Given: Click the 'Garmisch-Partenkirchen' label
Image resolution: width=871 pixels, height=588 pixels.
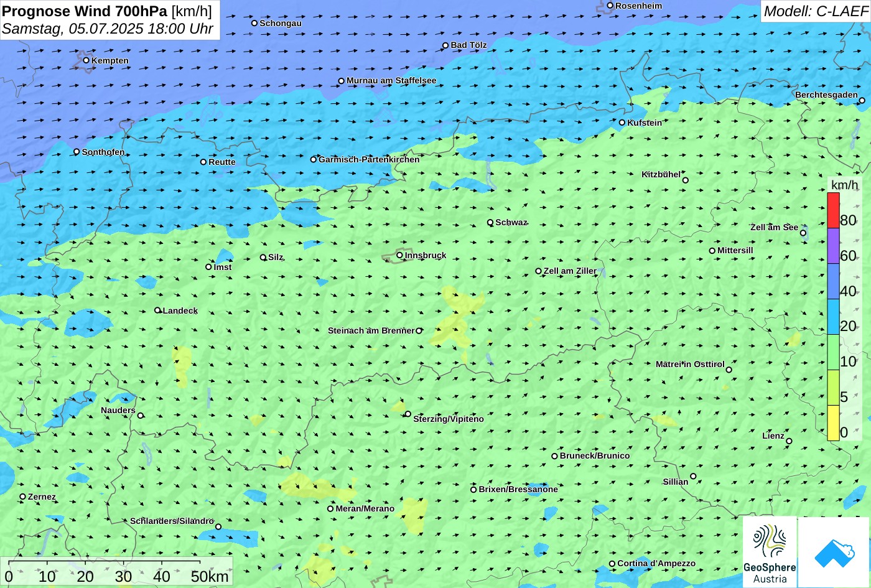Looking at the screenshot, I should coord(369,159).
